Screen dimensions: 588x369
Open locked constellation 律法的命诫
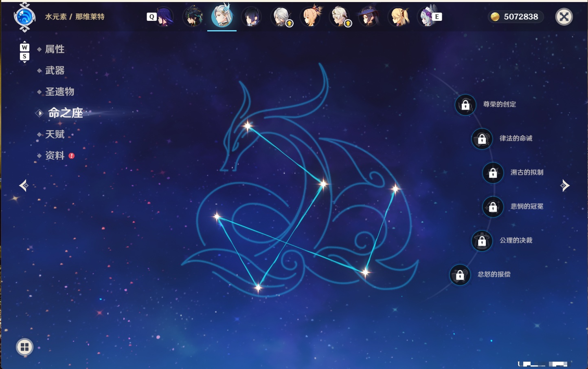482,139
